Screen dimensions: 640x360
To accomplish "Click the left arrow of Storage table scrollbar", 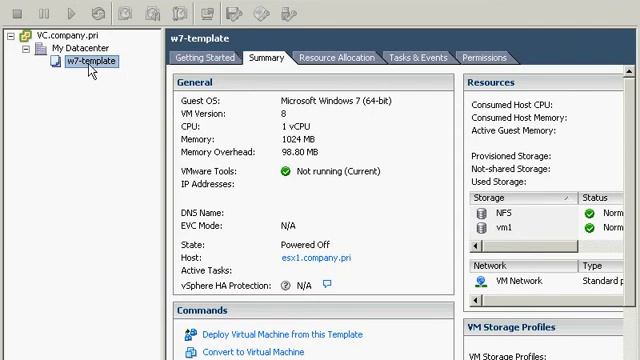I will [x=476, y=246].
